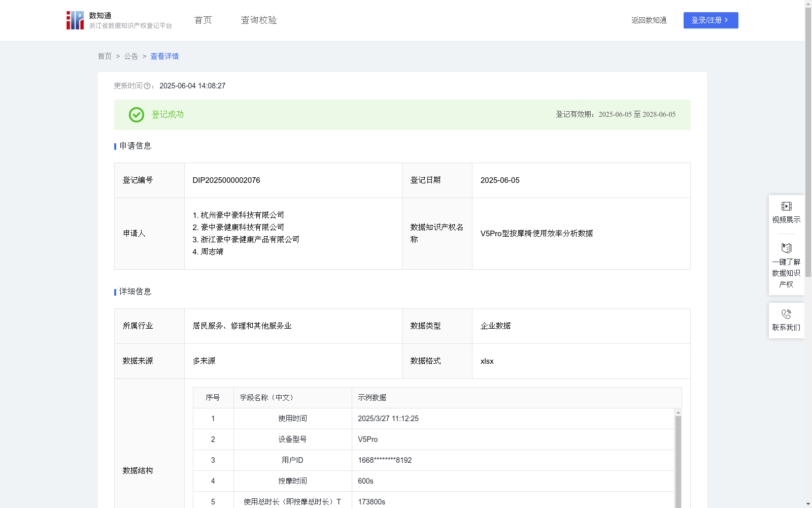
Task: Click the 详细信息 section heading
Action: coord(136,292)
